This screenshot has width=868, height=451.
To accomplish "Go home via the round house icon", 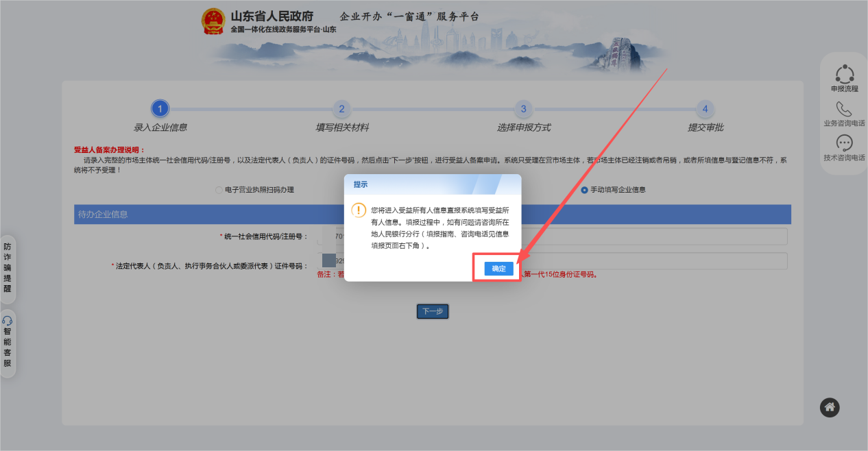I will [x=830, y=407].
